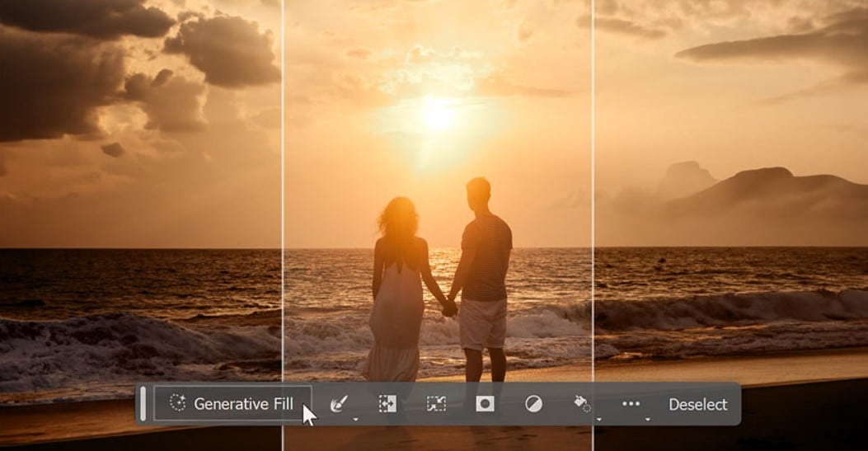Click the bright sun in the center photo
This screenshot has width=868, height=451.
(438, 115)
